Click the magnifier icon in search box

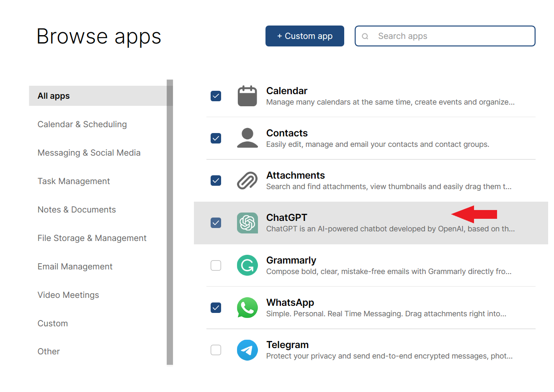tap(365, 36)
